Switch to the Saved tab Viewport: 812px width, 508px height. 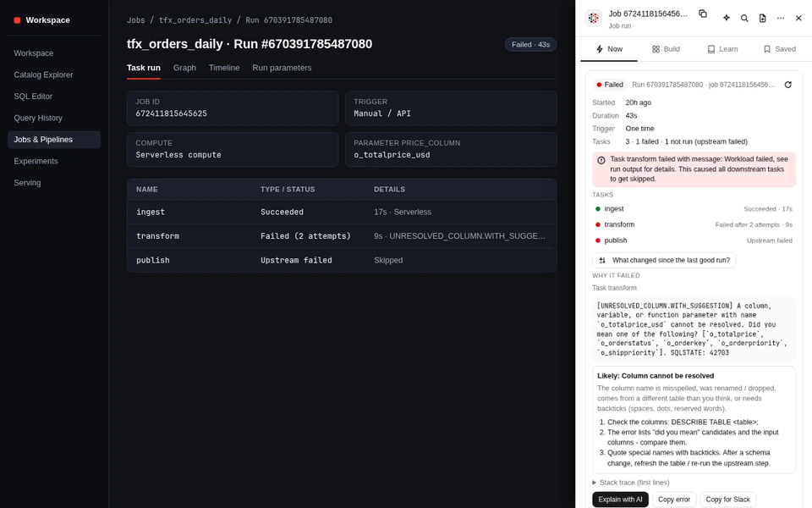(x=779, y=49)
